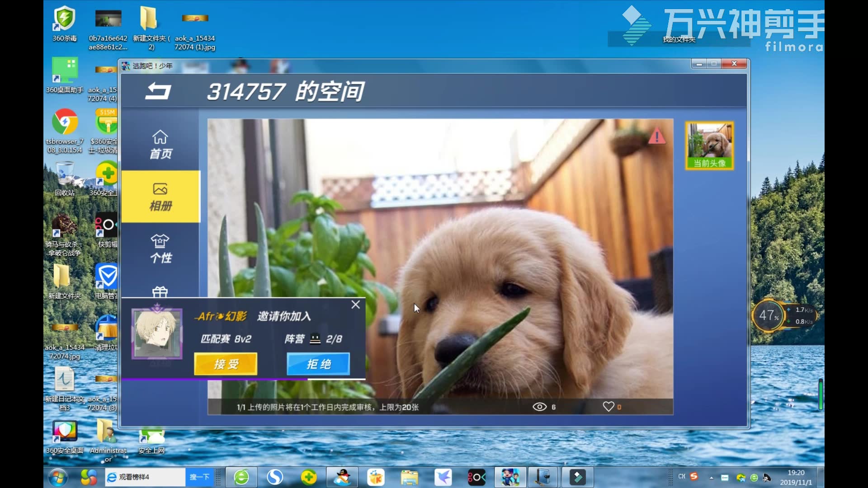The width and height of the screenshot is (868, 488).
Task: Click the back arrow in the space header
Action: (x=158, y=91)
